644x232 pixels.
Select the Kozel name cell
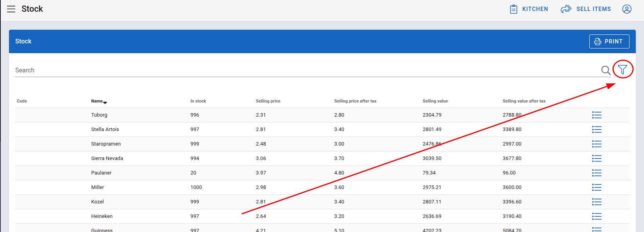pyautogui.click(x=97, y=202)
